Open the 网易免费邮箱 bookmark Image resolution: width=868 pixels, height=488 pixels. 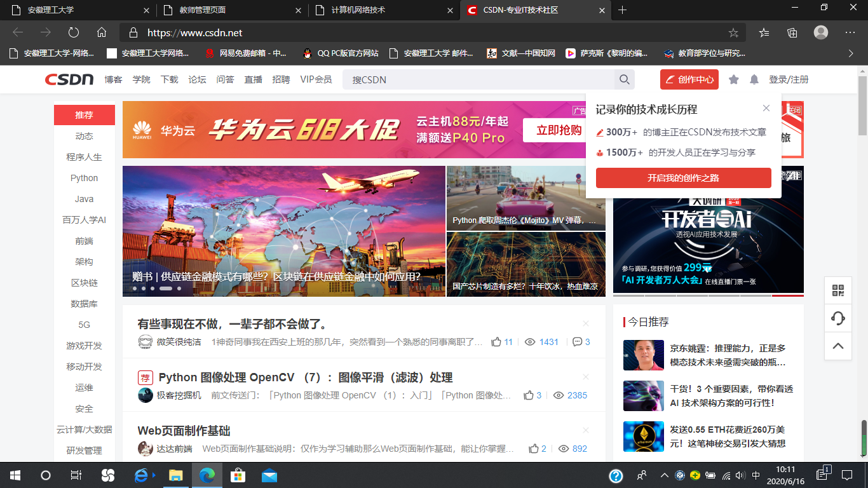pos(247,53)
